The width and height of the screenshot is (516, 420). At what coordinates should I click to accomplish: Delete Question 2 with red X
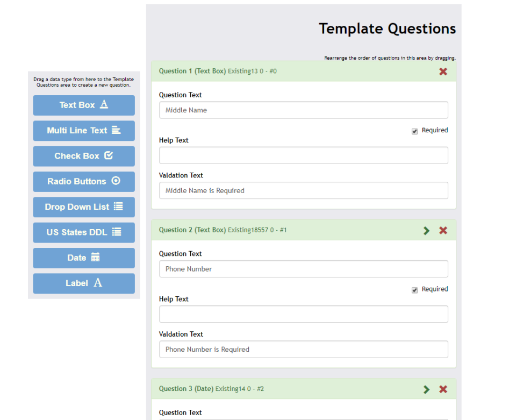[443, 230]
